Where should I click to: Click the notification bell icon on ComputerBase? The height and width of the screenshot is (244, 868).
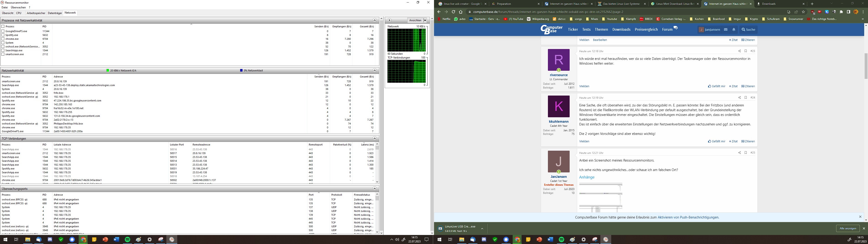[734, 30]
